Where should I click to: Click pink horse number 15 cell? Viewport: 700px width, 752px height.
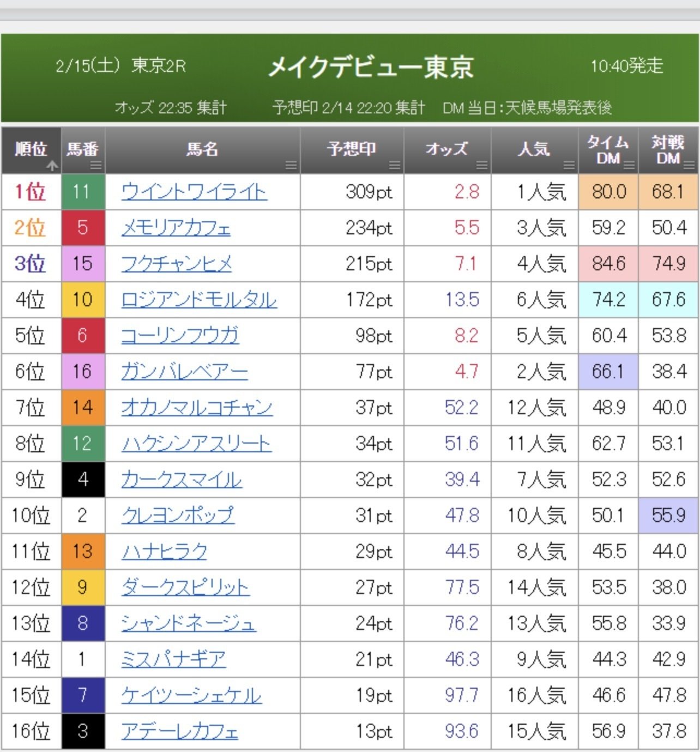pos(83,264)
